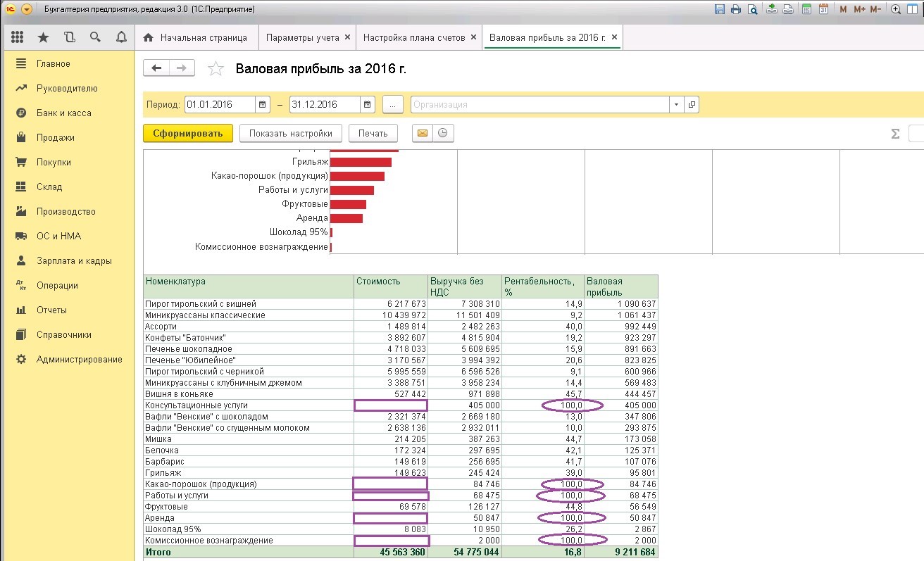Click M+ add to memory
Screen dimensions: 924x561
tap(859, 9)
